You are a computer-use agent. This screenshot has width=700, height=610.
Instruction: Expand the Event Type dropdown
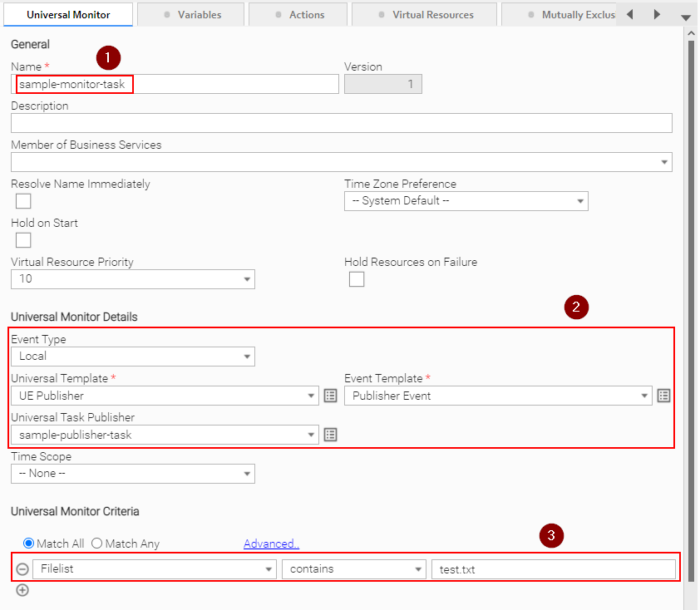pyautogui.click(x=133, y=357)
